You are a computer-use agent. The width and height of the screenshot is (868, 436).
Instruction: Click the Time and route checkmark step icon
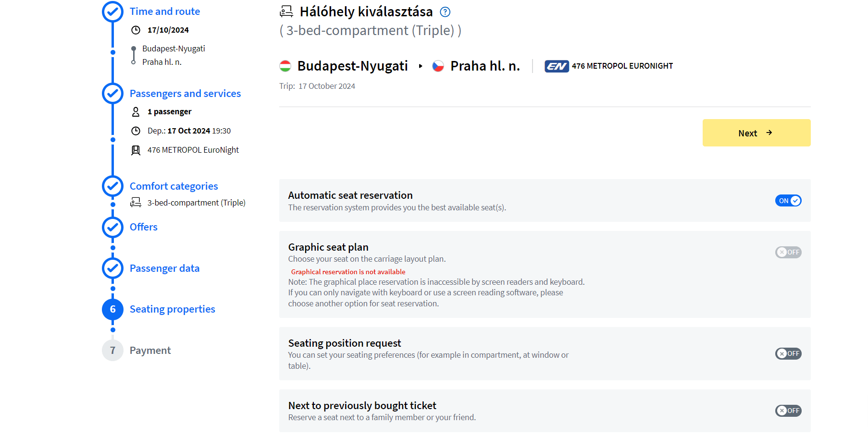click(x=113, y=12)
